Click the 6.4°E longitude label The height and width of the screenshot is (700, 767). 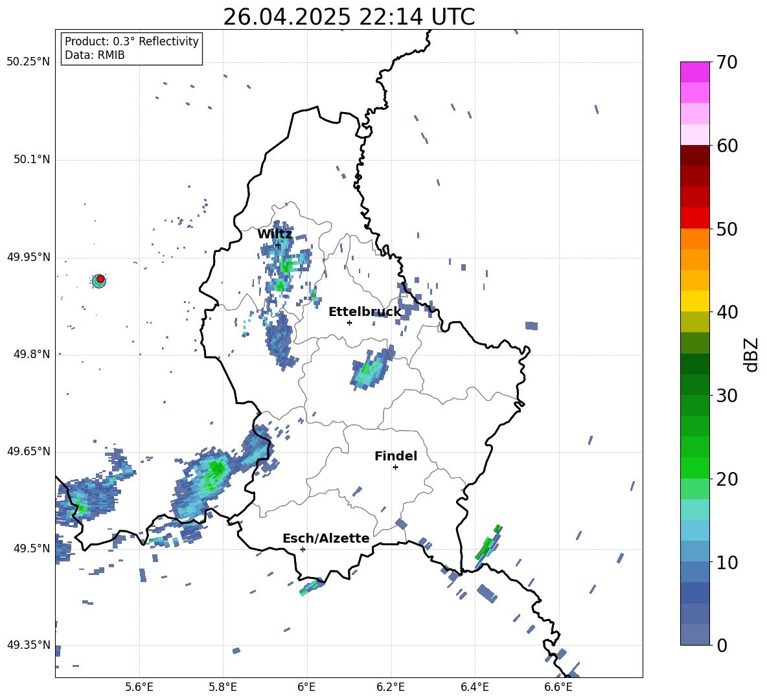[x=474, y=688]
